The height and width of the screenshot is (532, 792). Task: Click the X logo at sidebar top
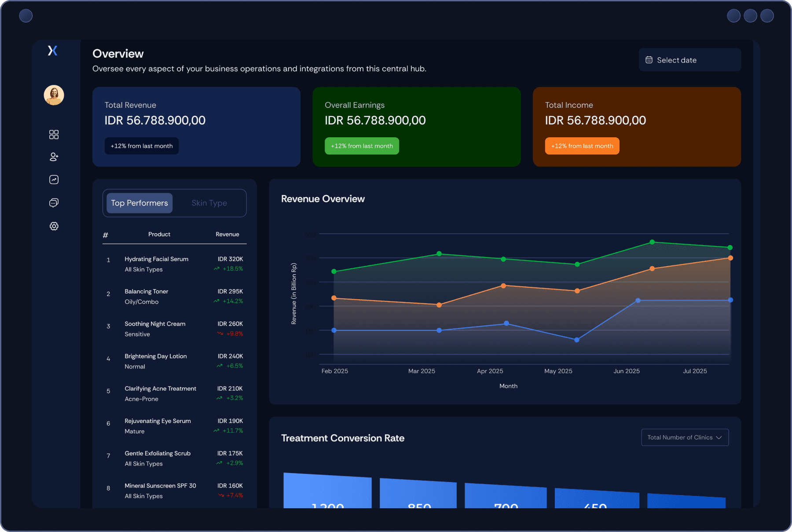click(x=53, y=50)
